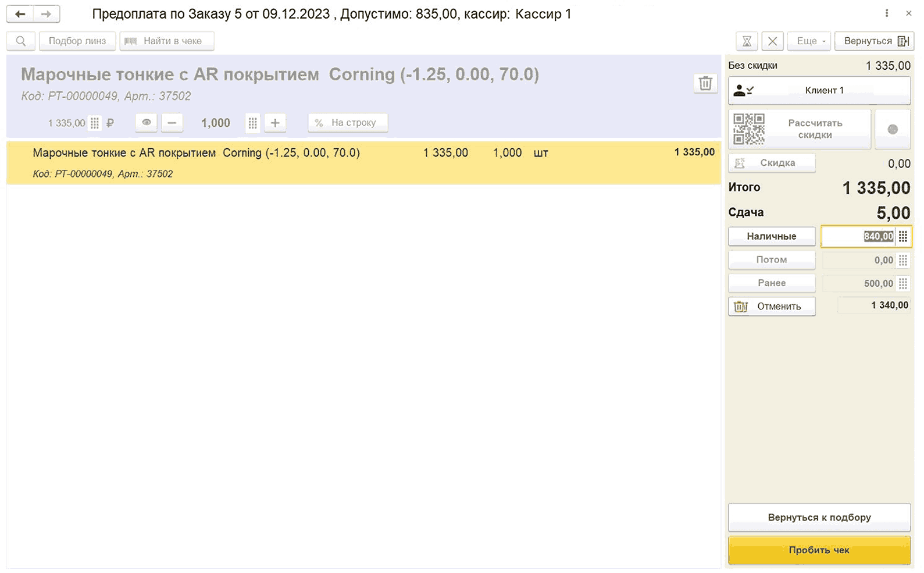Viewport: 924px width, 573px height.
Task: Click the X cancel icon in toolbar
Action: pos(772,41)
